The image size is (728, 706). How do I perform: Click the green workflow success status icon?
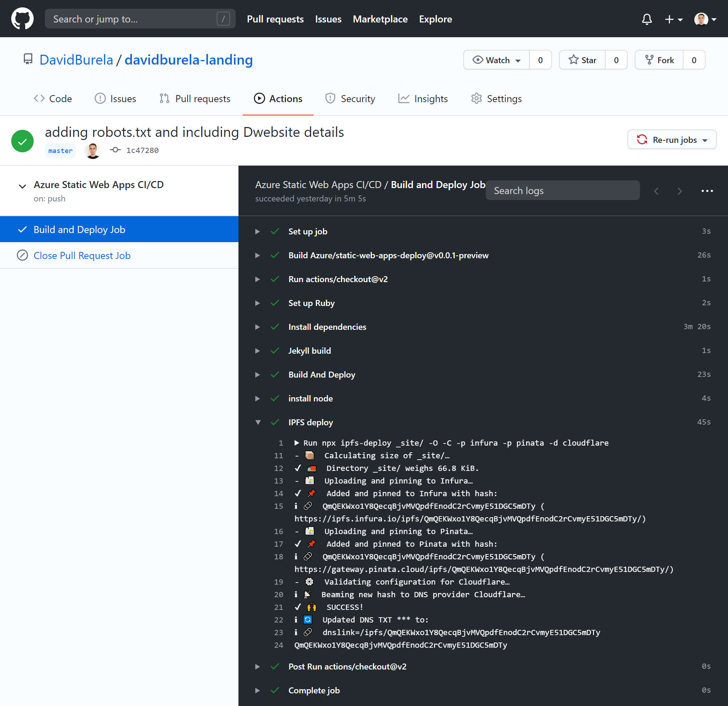pos(22,141)
